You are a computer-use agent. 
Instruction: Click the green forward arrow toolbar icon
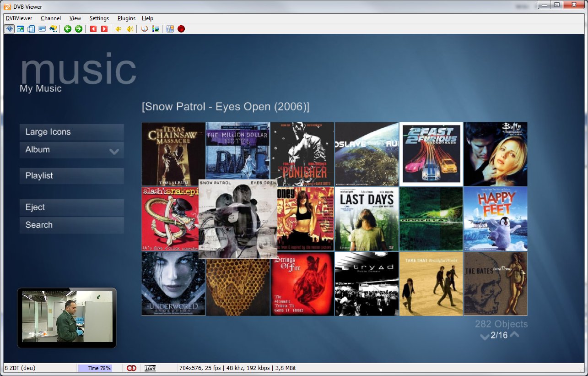(x=79, y=29)
